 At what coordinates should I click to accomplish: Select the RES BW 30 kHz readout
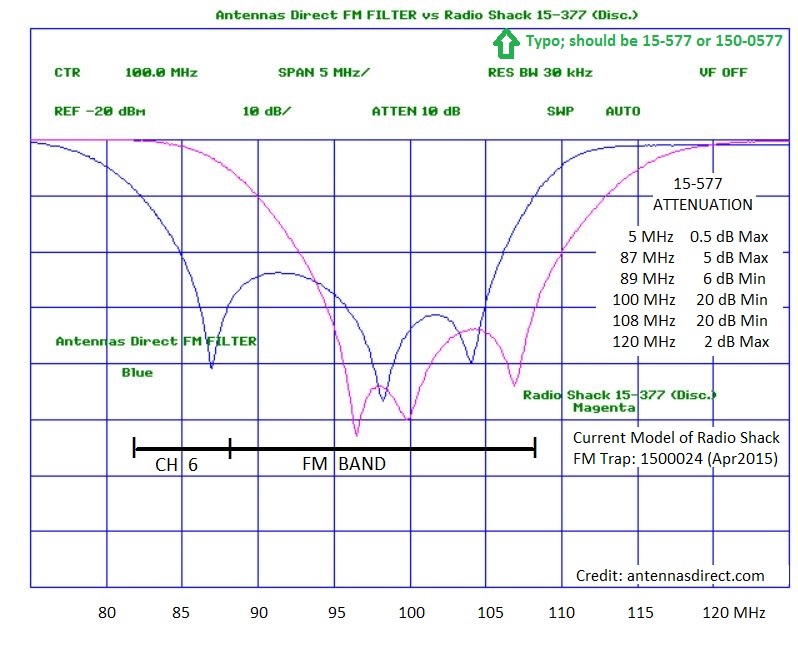pos(540,73)
